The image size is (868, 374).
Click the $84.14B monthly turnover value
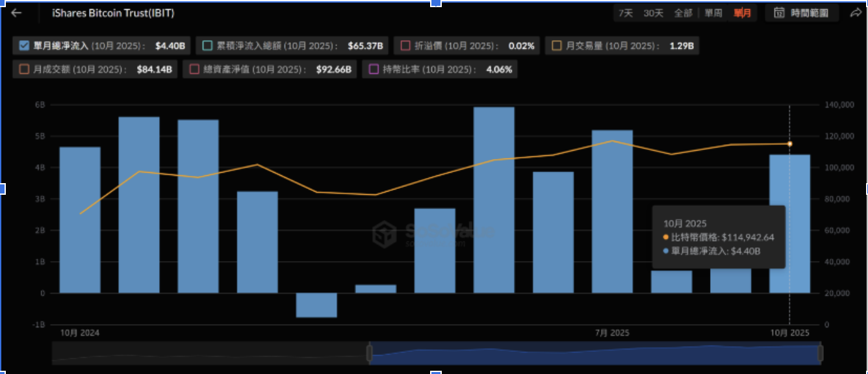[154, 69]
